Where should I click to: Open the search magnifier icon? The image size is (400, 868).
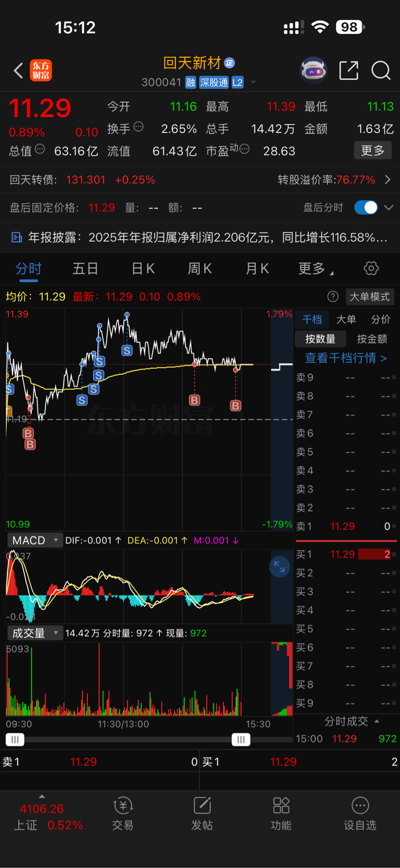[381, 70]
